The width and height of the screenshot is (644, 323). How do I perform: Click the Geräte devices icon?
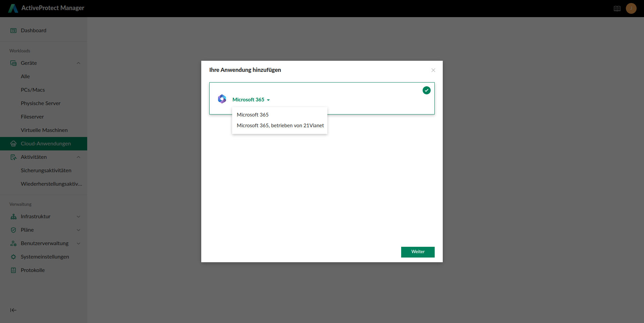pyautogui.click(x=13, y=63)
